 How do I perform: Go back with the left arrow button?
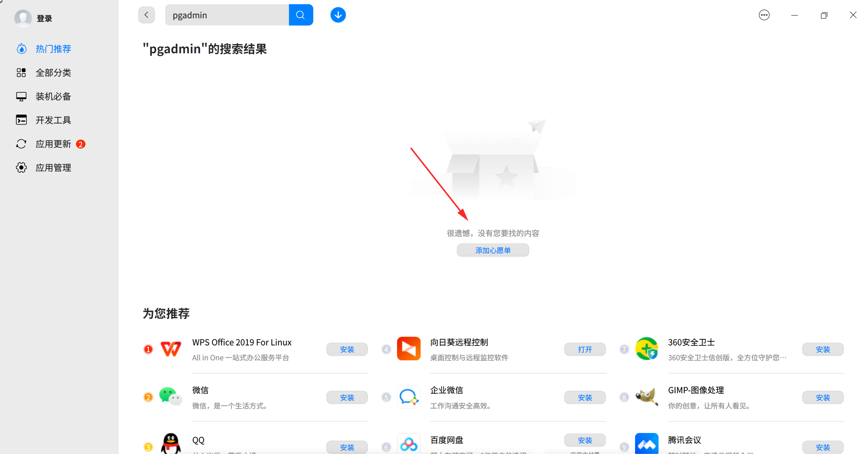click(146, 15)
